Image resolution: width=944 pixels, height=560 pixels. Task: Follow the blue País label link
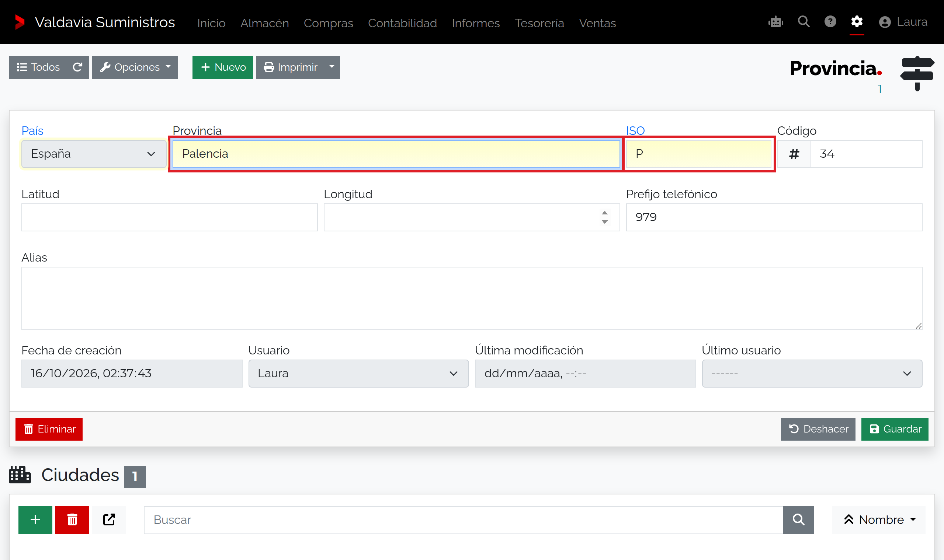coord(32,130)
